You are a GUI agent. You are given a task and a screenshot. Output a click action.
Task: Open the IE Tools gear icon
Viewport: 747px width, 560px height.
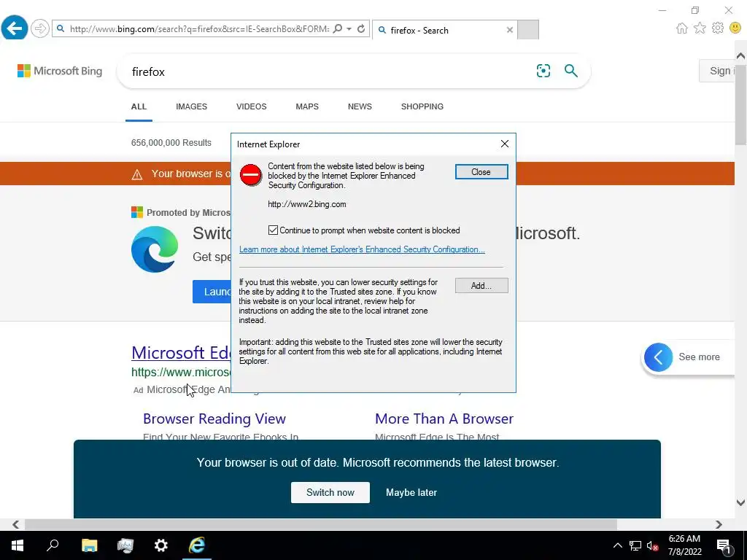[718, 28]
